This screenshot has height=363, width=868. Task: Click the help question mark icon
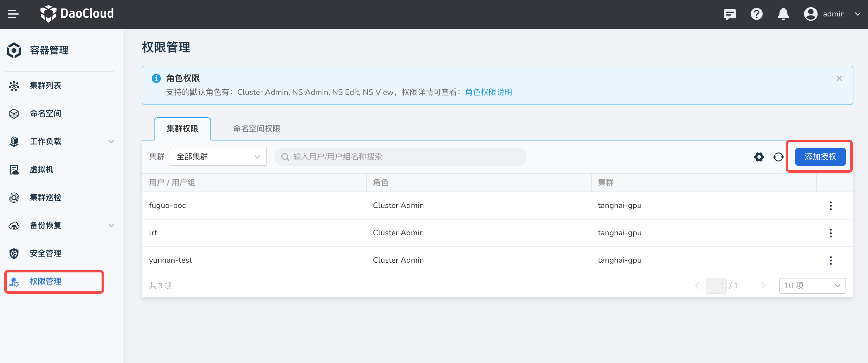tap(756, 14)
